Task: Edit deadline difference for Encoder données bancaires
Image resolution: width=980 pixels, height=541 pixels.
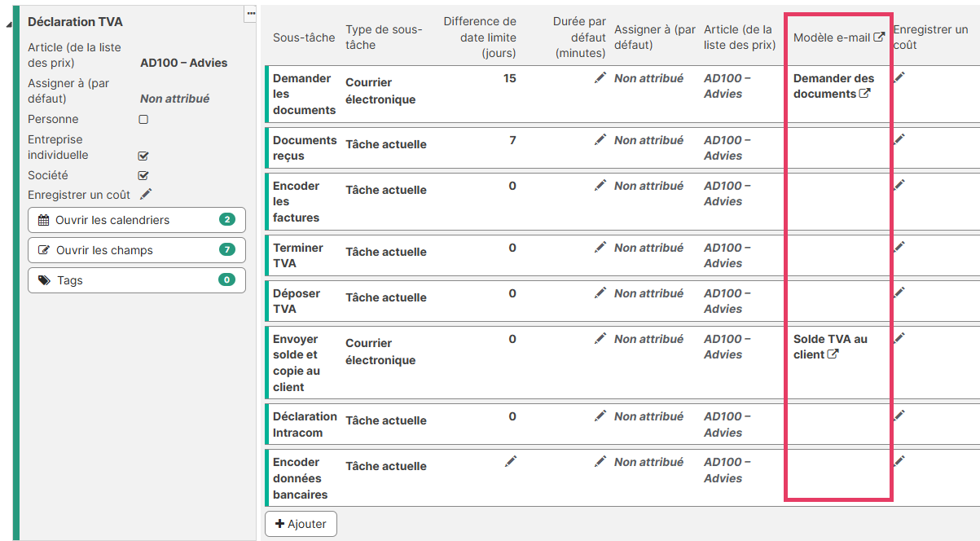Action: coord(511,461)
